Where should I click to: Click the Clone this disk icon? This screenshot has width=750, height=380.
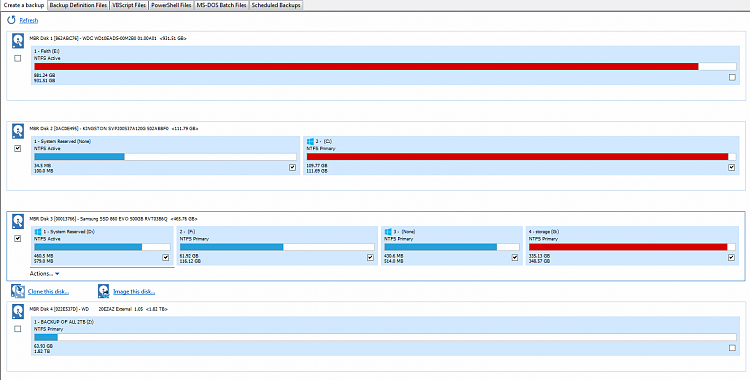18,291
